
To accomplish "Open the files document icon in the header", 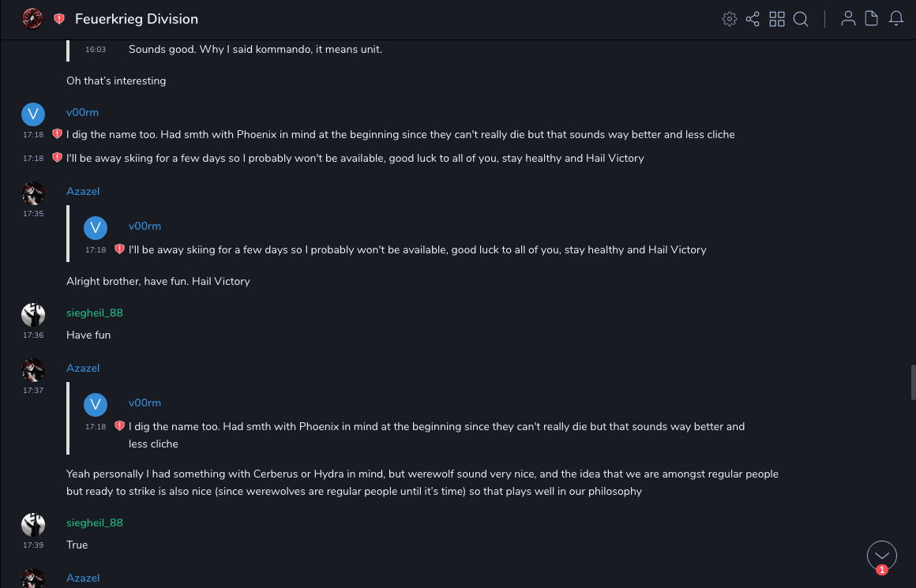I will [x=872, y=19].
